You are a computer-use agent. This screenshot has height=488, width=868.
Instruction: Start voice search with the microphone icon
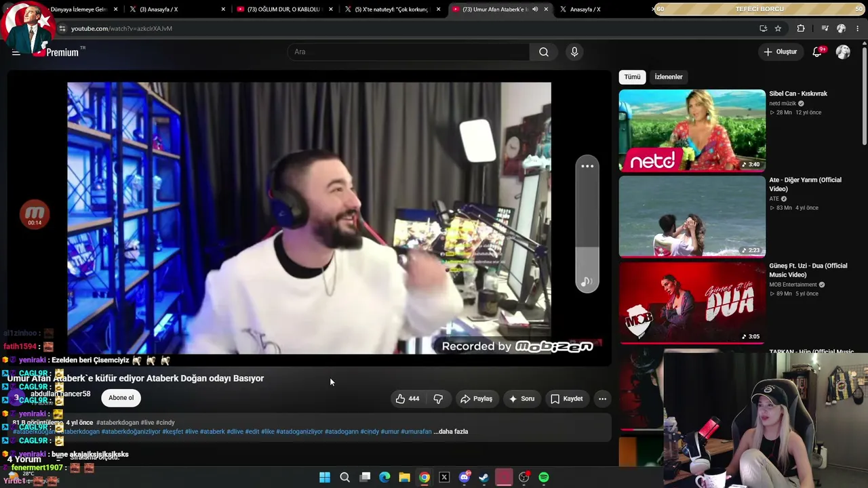pos(574,52)
